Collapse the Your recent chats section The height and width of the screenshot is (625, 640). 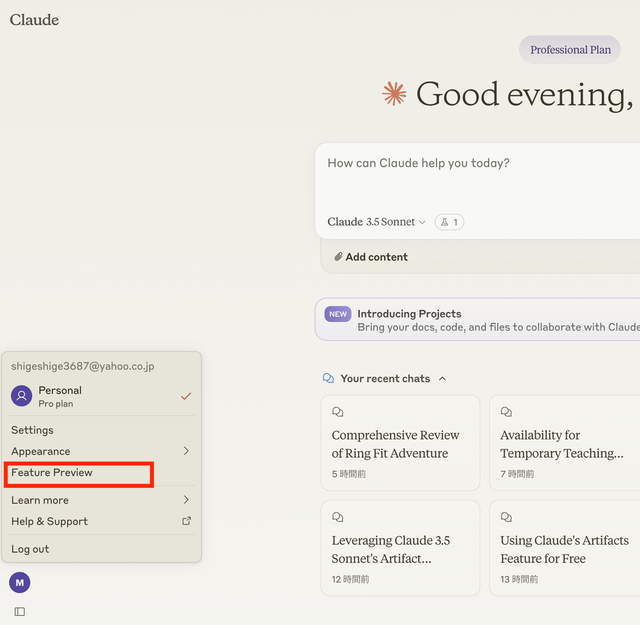(442, 379)
